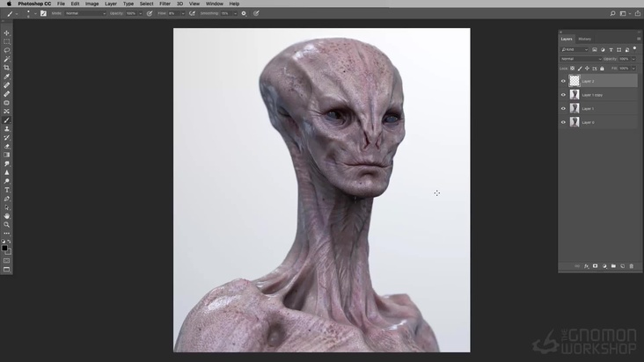Screen dimensions: 644x362
Task: Change the screen mode
Action: (x=6, y=270)
